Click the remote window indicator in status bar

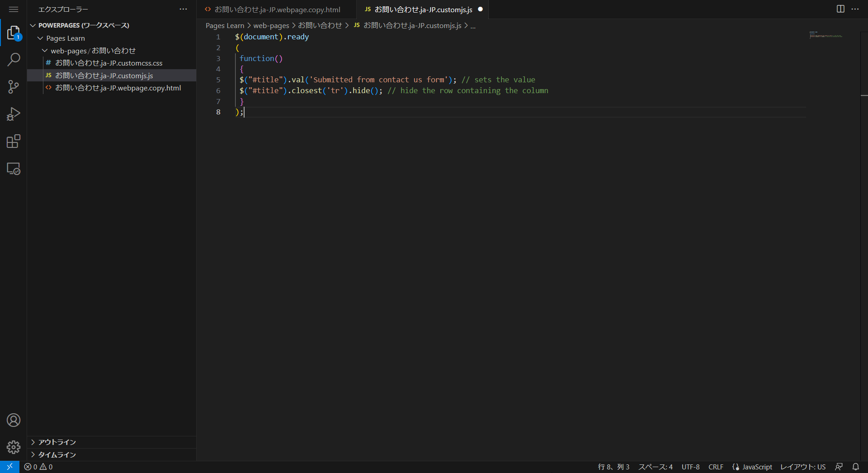(9, 467)
